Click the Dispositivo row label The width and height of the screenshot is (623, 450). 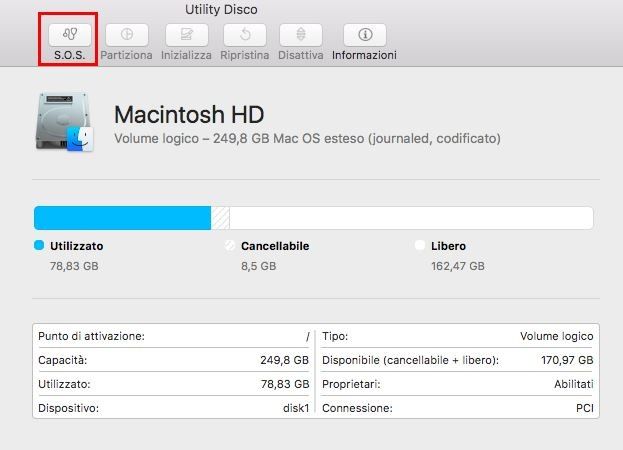[x=68, y=408]
